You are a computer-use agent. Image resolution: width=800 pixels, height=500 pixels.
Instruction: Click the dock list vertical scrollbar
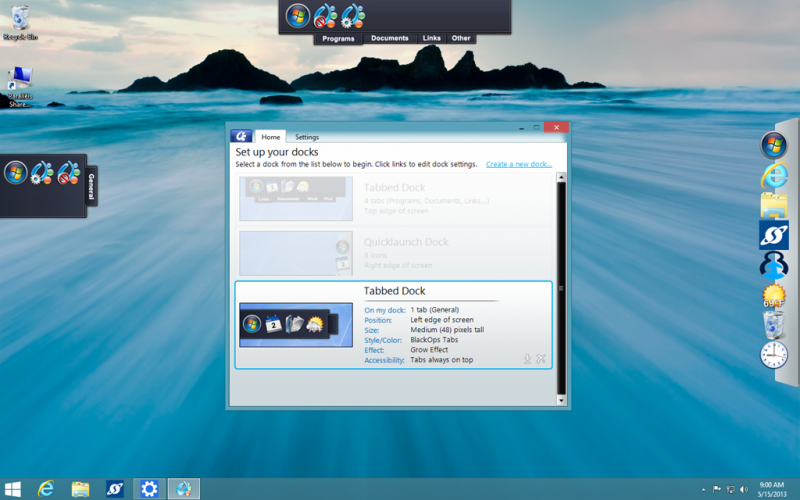pos(561,288)
